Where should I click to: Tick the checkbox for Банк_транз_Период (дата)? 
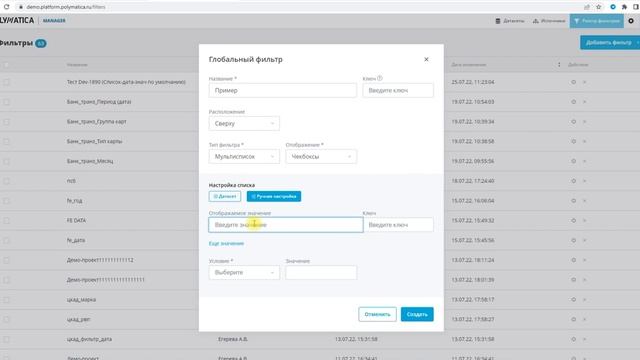tap(6, 102)
